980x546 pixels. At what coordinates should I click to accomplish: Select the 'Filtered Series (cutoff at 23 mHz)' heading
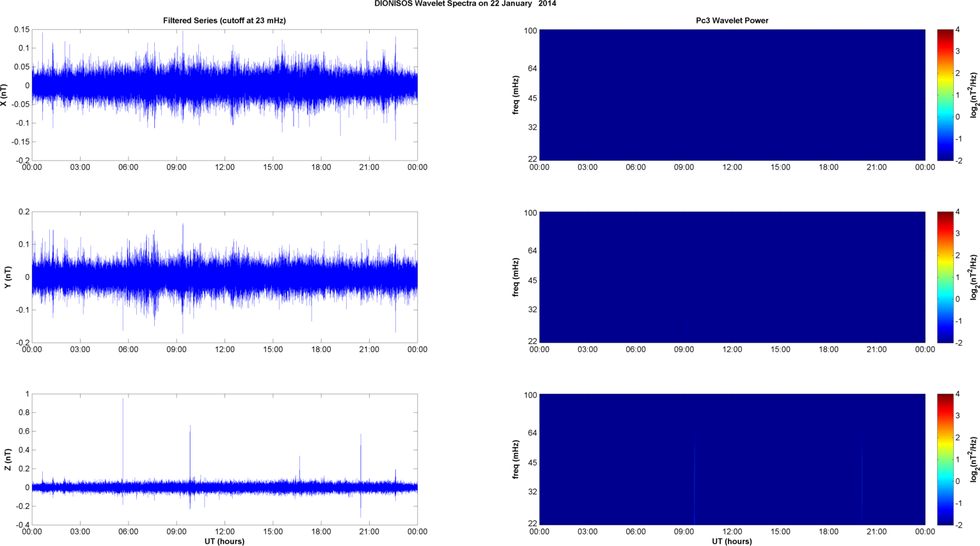click(225, 20)
